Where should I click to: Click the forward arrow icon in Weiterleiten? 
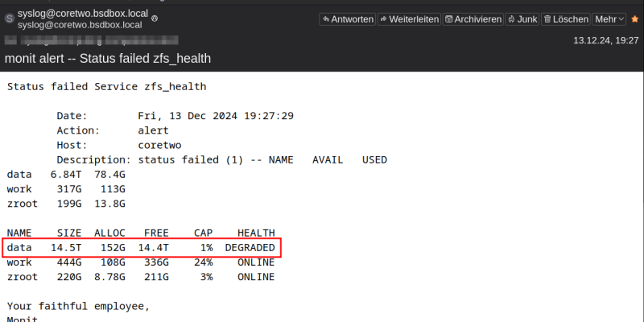point(384,19)
